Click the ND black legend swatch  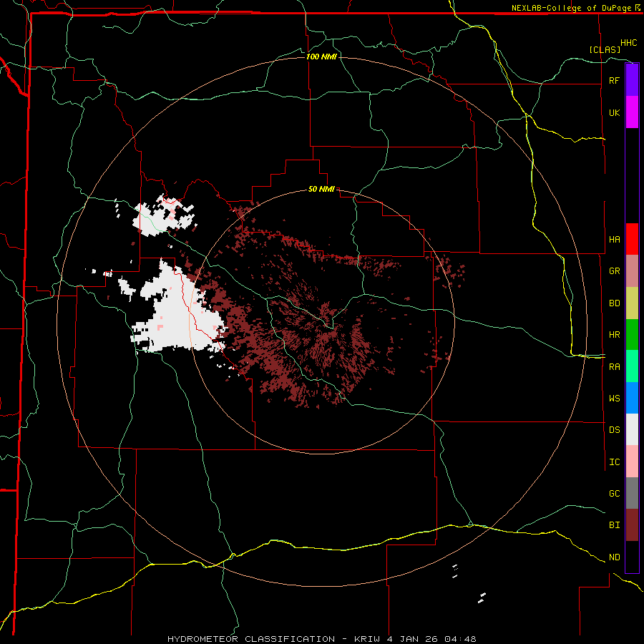(x=632, y=557)
